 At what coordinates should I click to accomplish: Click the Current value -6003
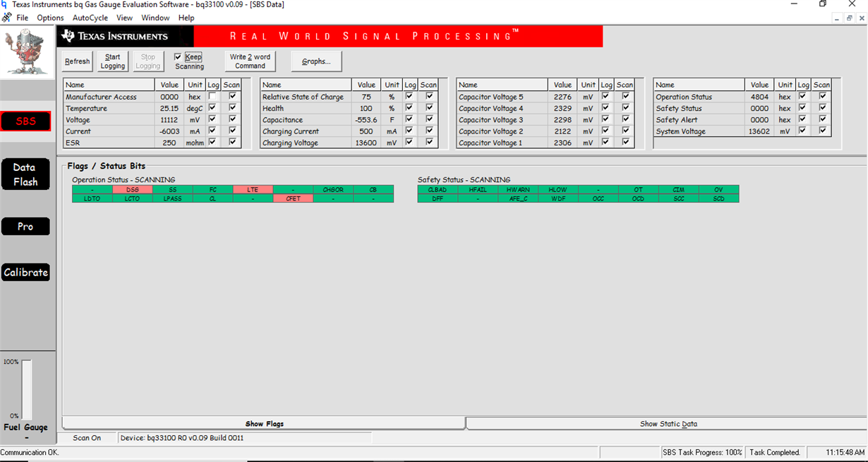169,131
